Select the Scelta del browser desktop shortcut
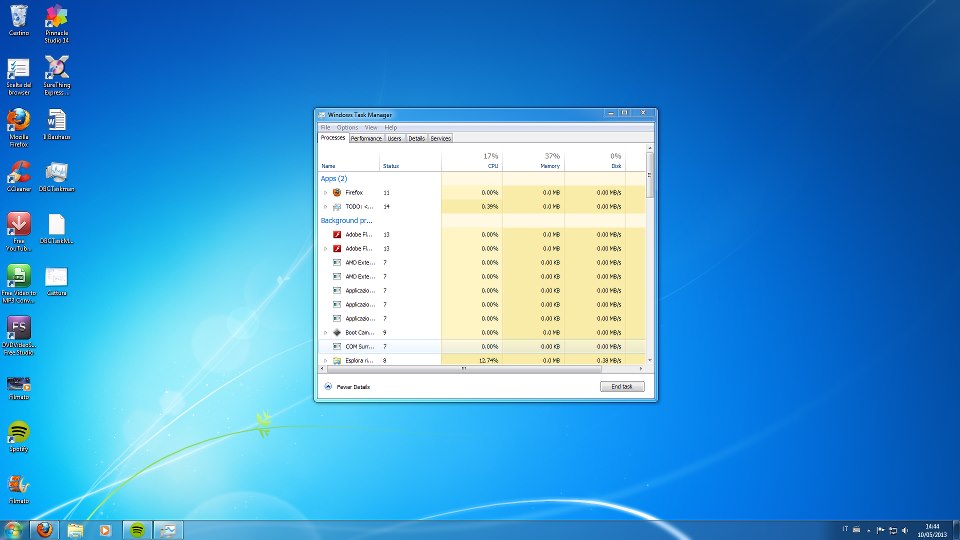Screen dimensions: 960x540 pyautogui.click(x=18, y=76)
